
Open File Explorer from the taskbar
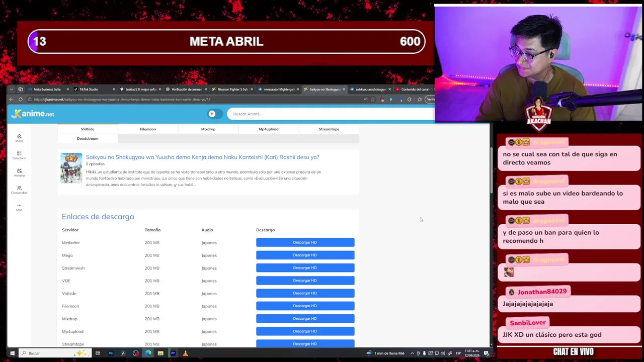point(160,353)
